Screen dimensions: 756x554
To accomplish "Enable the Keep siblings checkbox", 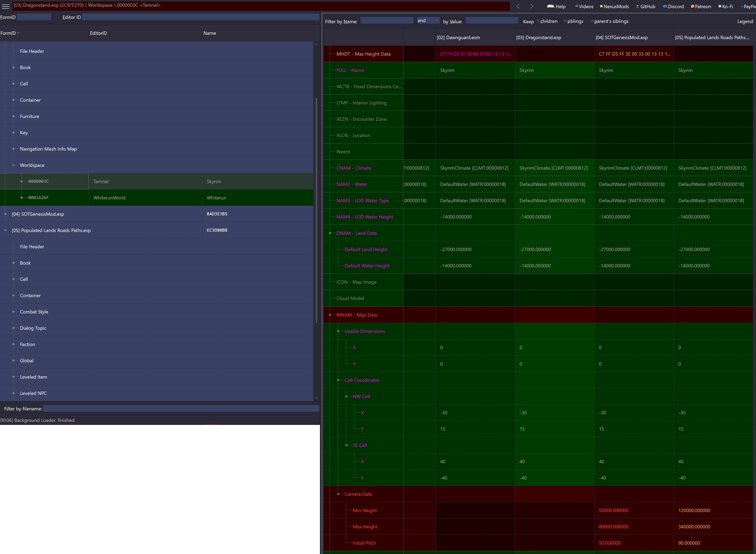I will (x=565, y=21).
